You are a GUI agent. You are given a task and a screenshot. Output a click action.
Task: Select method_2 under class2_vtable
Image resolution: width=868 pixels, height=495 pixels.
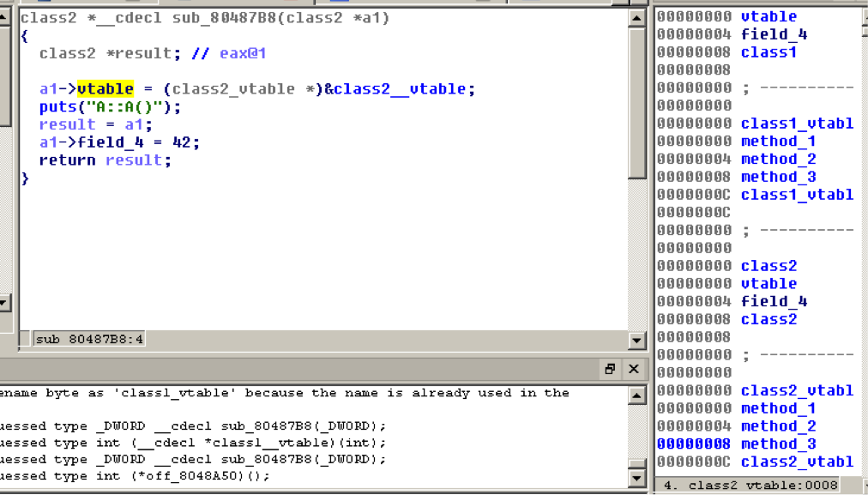778,426
